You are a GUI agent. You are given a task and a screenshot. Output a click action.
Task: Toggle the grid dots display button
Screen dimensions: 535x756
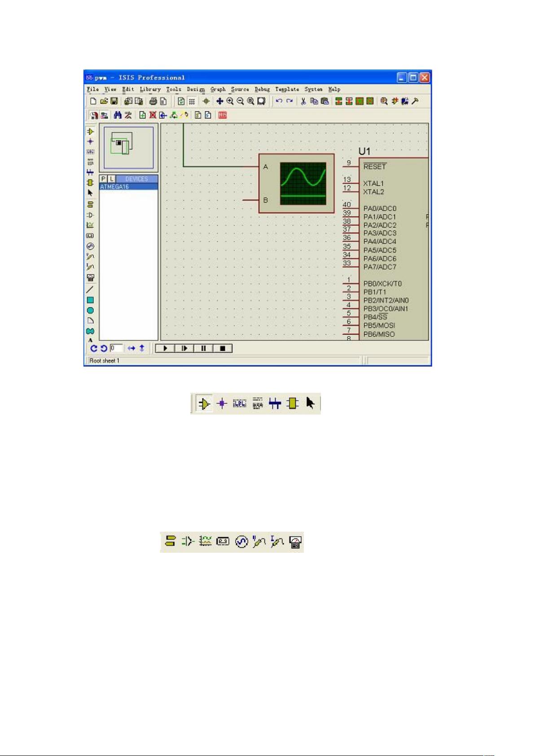(x=192, y=101)
